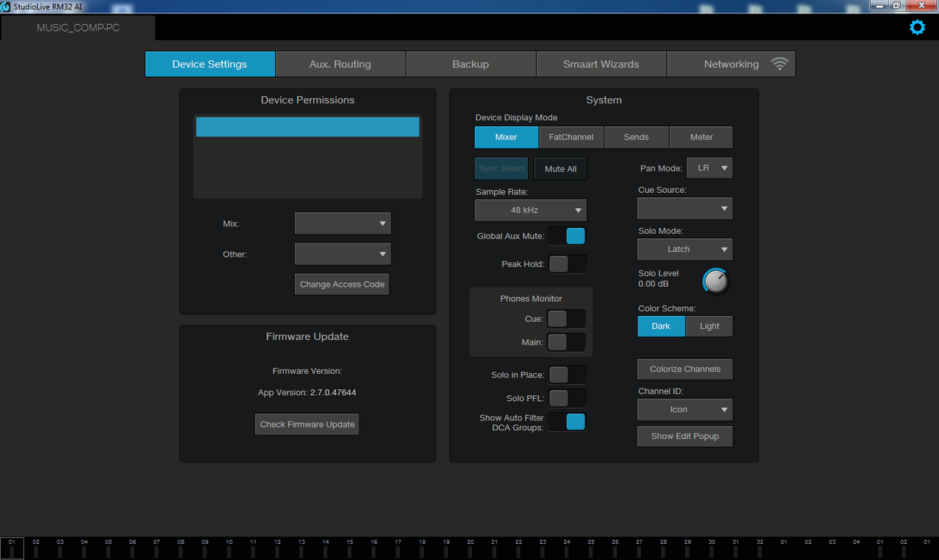Turn on Phones Monitor Main switch
Image resolution: width=939 pixels, height=560 pixels.
point(566,342)
